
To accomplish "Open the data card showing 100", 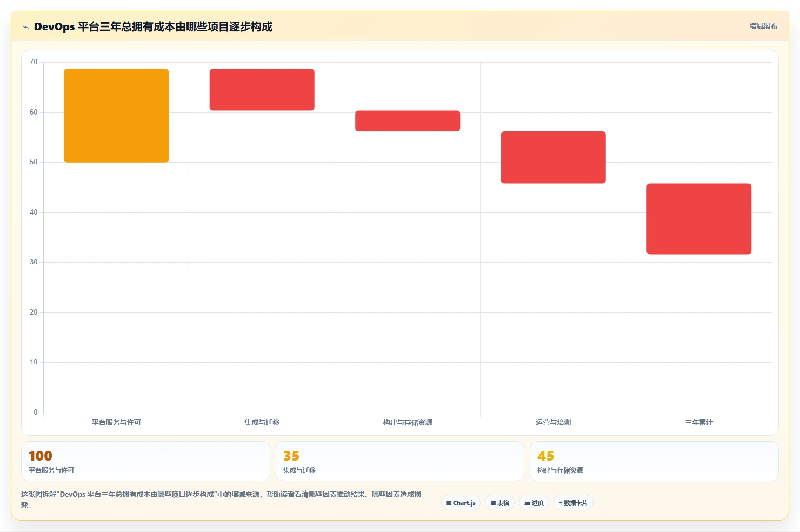I will [145, 461].
